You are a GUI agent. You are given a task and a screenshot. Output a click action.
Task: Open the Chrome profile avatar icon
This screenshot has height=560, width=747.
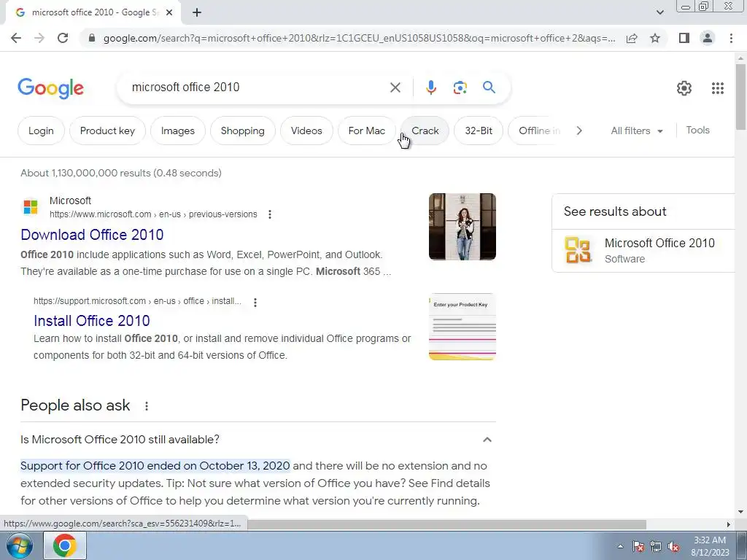pyautogui.click(x=708, y=38)
